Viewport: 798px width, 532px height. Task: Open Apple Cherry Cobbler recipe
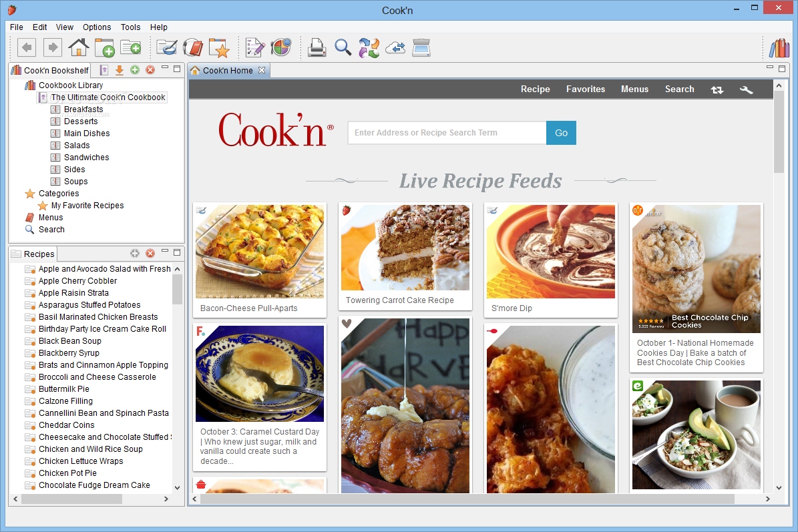pos(77,281)
